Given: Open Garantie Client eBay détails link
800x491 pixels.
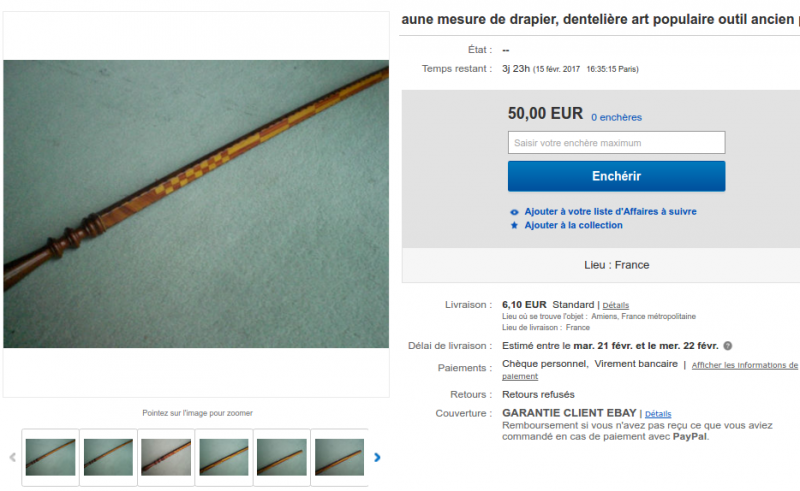Looking at the screenshot, I should [658, 414].
